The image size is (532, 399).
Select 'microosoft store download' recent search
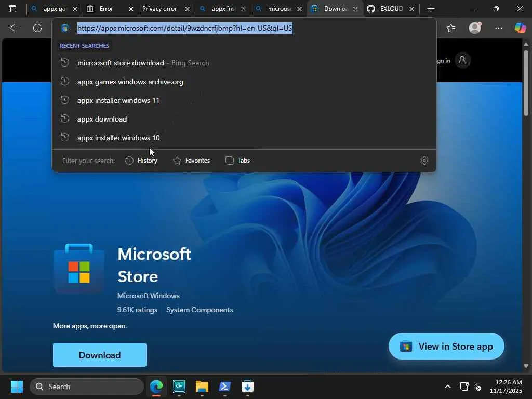[244, 63]
